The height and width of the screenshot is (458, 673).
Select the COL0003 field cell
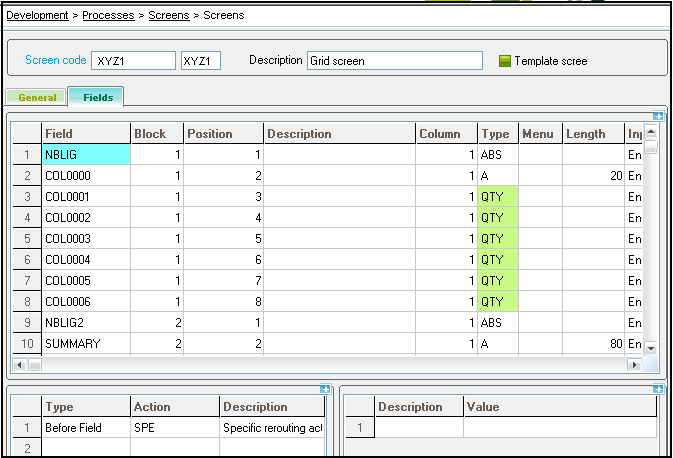tap(86, 239)
